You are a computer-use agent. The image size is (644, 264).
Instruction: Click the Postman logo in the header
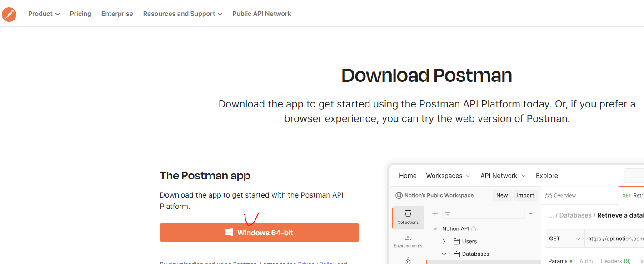tap(9, 15)
